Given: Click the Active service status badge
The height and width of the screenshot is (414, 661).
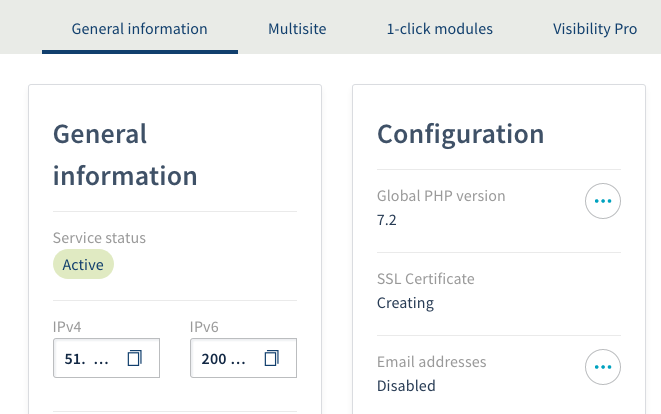Looking at the screenshot, I should (x=83, y=265).
